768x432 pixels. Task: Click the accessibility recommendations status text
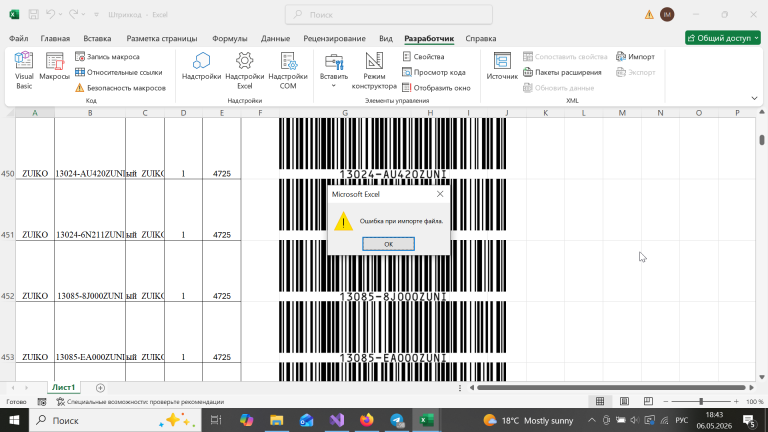140,402
